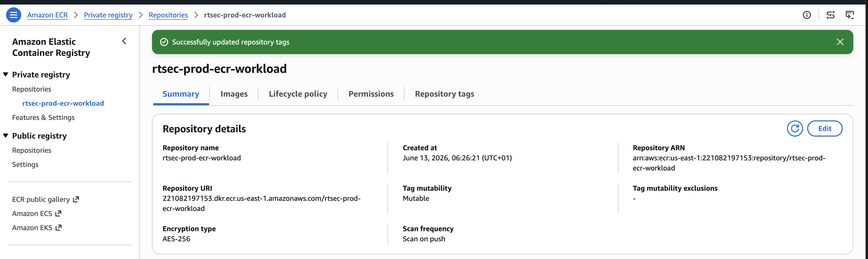
Task: Click the page heading rtsec-prod-ecr-workload
Action: tap(219, 69)
